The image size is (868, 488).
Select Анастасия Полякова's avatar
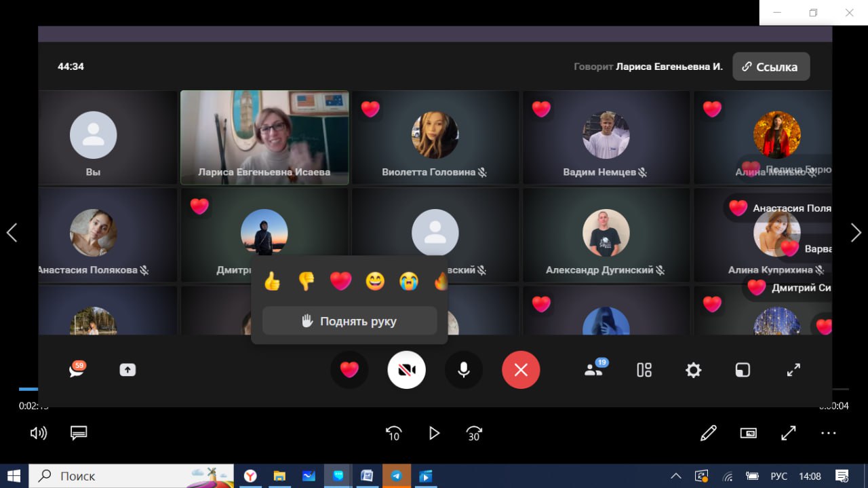tap(94, 233)
